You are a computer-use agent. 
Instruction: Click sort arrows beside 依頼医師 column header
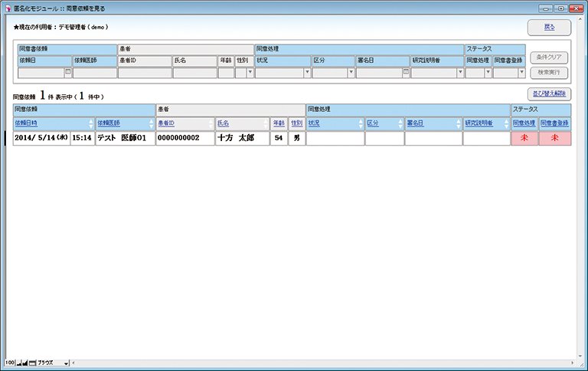pyautogui.click(x=152, y=123)
